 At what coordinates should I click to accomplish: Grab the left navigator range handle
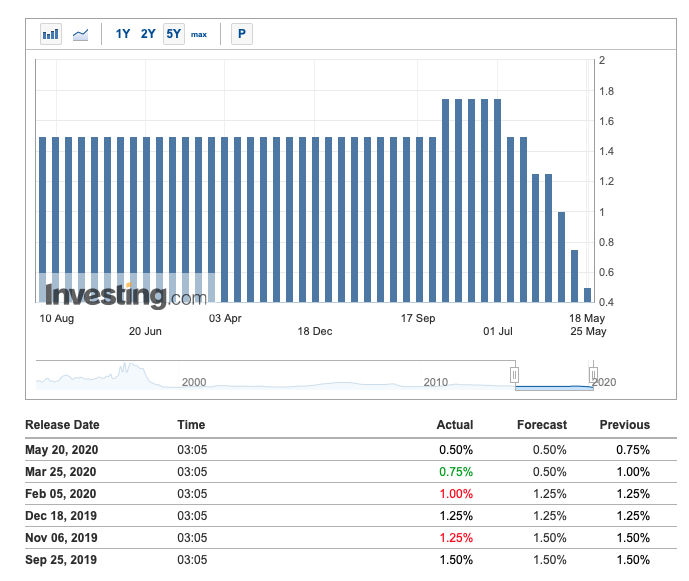click(515, 375)
